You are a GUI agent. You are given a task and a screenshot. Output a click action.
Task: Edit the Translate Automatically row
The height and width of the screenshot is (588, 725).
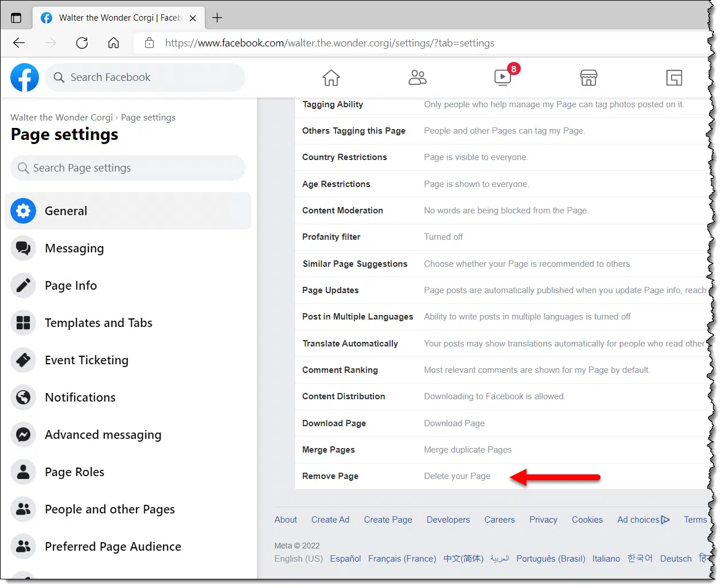pos(502,344)
